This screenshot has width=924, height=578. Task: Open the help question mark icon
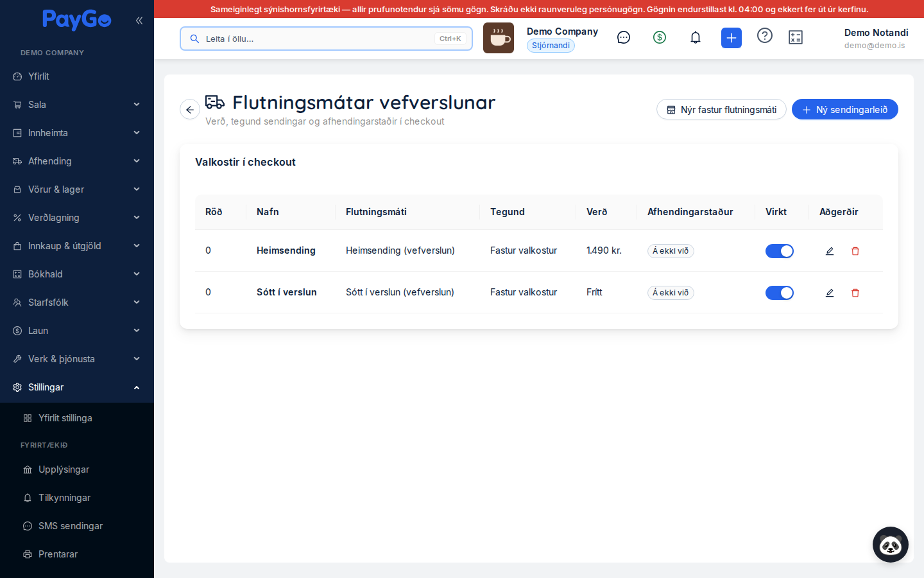765,35
